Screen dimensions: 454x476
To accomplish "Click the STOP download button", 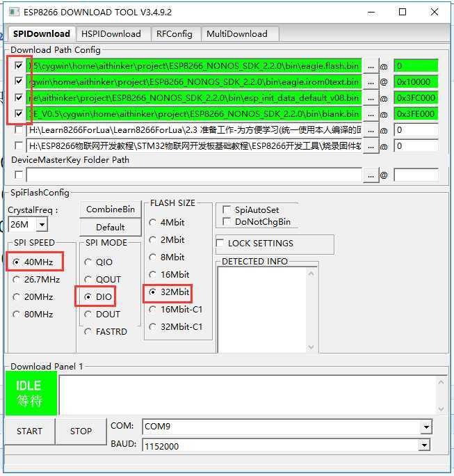I will (x=81, y=431).
